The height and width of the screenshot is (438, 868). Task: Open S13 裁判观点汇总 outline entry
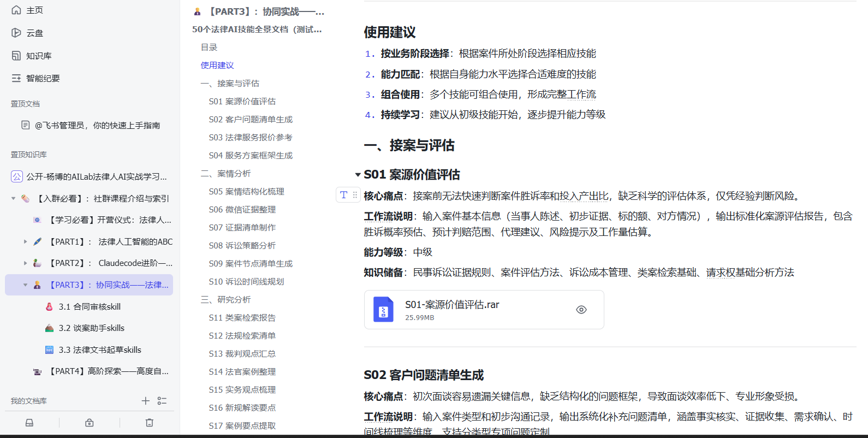tap(242, 353)
